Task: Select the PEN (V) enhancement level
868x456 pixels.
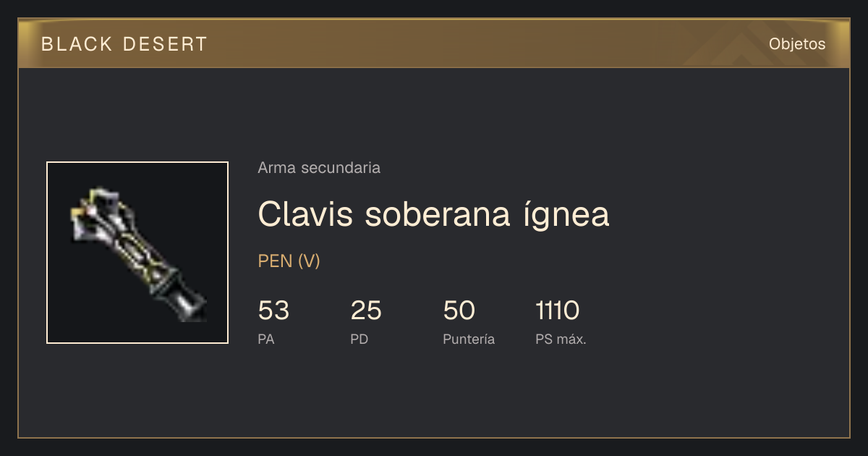Action: pyautogui.click(x=289, y=261)
